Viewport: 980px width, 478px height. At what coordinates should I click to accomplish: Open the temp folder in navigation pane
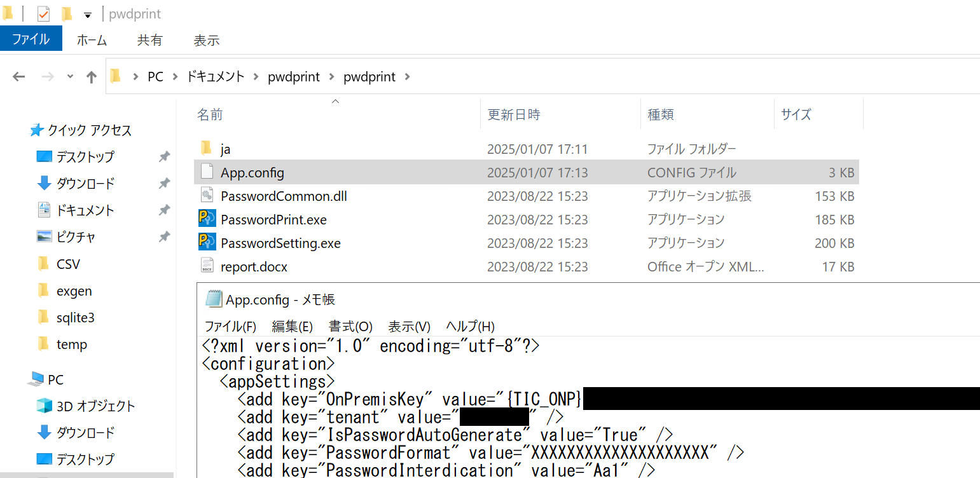71,345
